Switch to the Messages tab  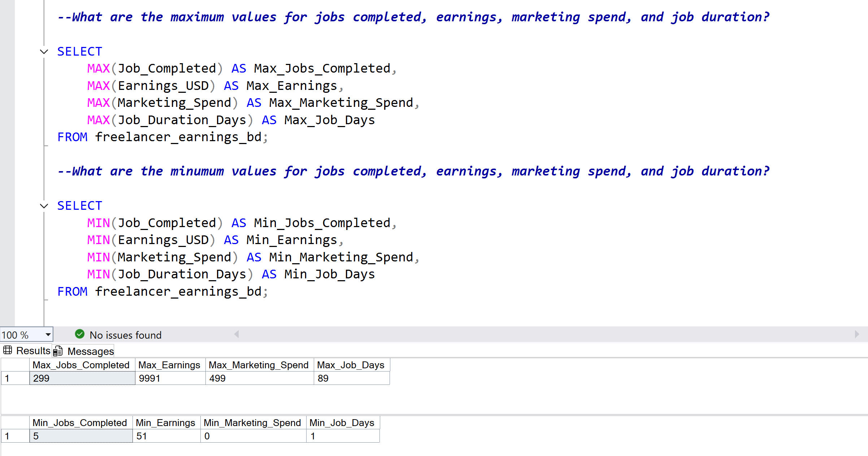pyautogui.click(x=90, y=351)
